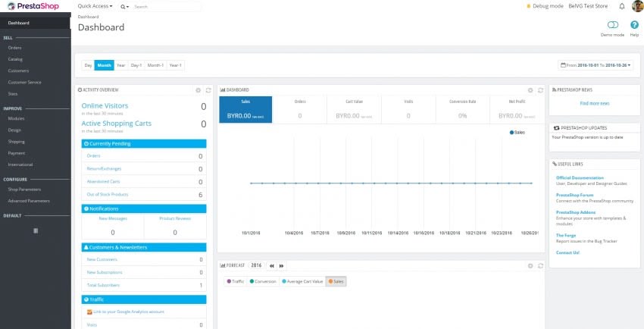The height and width of the screenshot is (329, 644).
Task: Toggle the Demo mode switch
Action: (613, 25)
